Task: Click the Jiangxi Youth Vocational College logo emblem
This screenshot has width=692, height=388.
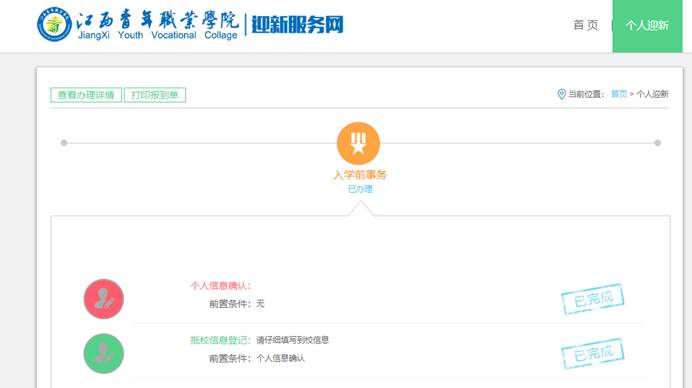Action: coord(54,24)
